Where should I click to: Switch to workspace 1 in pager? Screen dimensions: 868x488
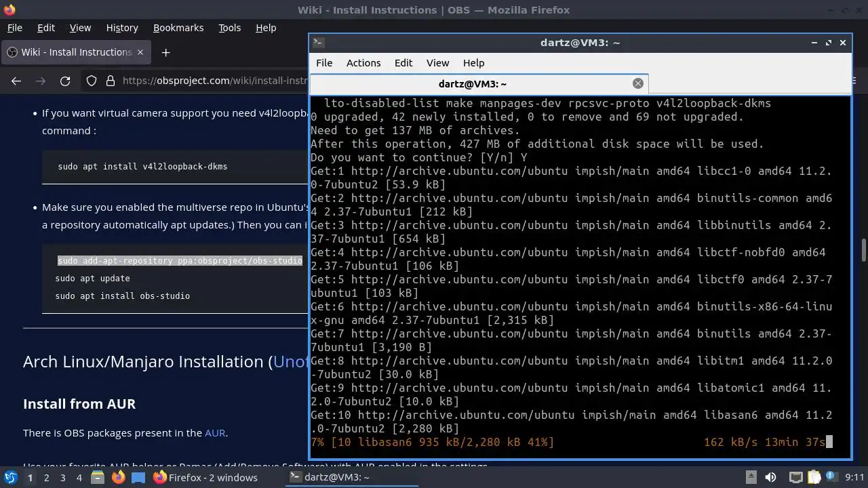[30, 477]
